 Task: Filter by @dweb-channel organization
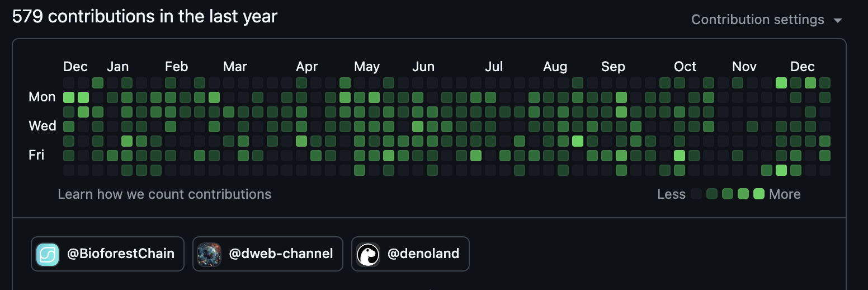(268, 254)
